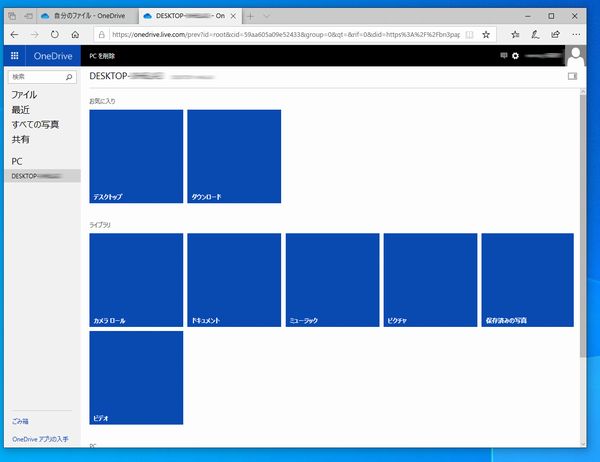The width and height of the screenshot is (600, 462).
Task: Toggle the details pane icon
Action: pos(572,76)
